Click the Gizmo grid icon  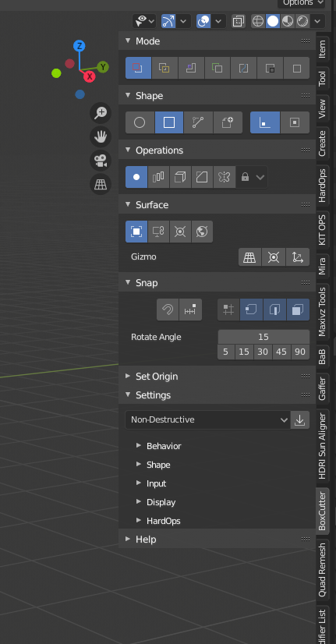click(249, 257)
